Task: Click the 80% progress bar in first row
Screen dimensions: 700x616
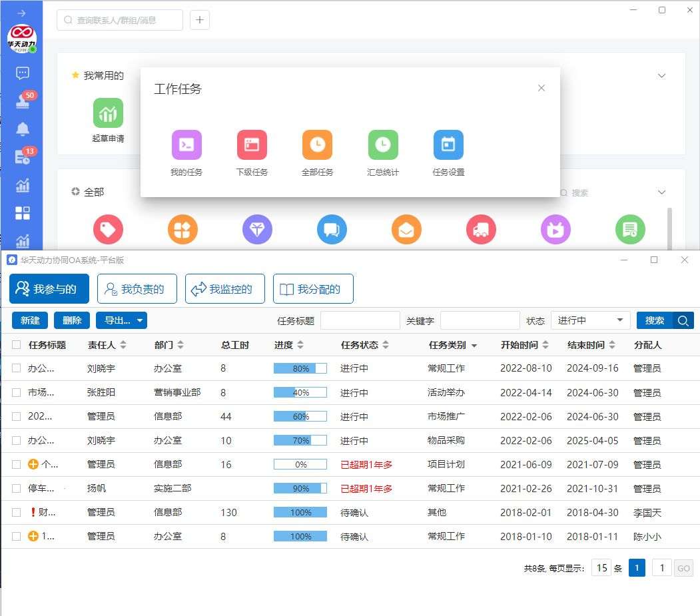Action: (x=300, y=368)
